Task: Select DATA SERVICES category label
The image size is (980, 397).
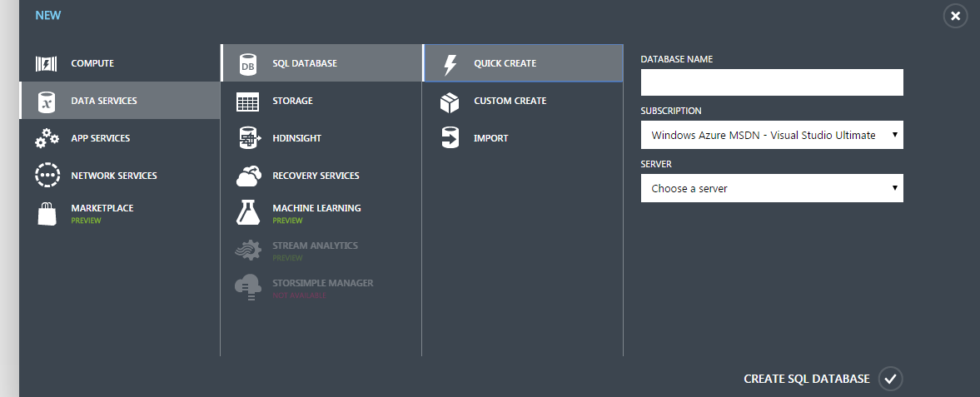Action: pyautogui.click(x=104, y=102)
